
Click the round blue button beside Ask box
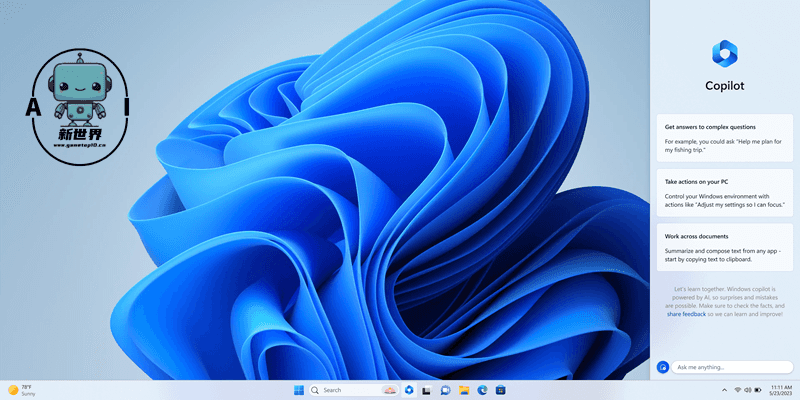click(x=663, y=367)
